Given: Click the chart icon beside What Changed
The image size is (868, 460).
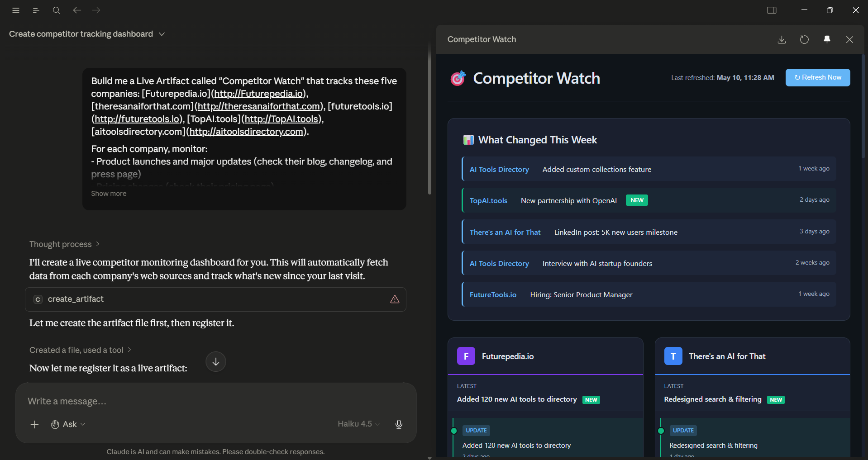Looking at the screenshot, I should (468, 140).
